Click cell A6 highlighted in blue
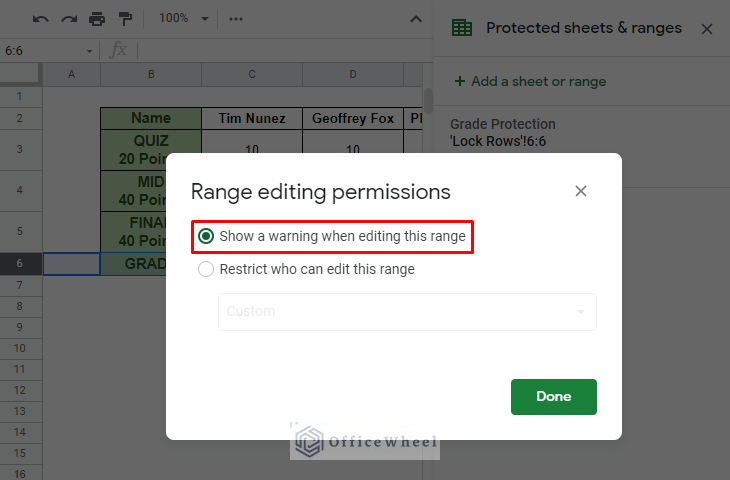Viewport: 730px width, 480px height. (71, 264)
